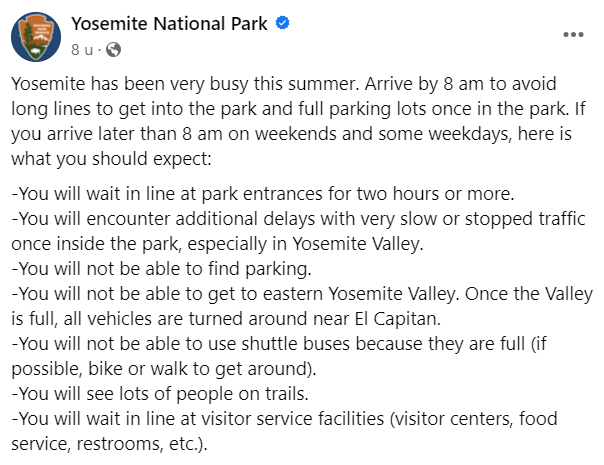Image resolution: width=604 pixels, height=465 pixels.
Task: Click the blue verified badge icon
Action: pos(283,23)
